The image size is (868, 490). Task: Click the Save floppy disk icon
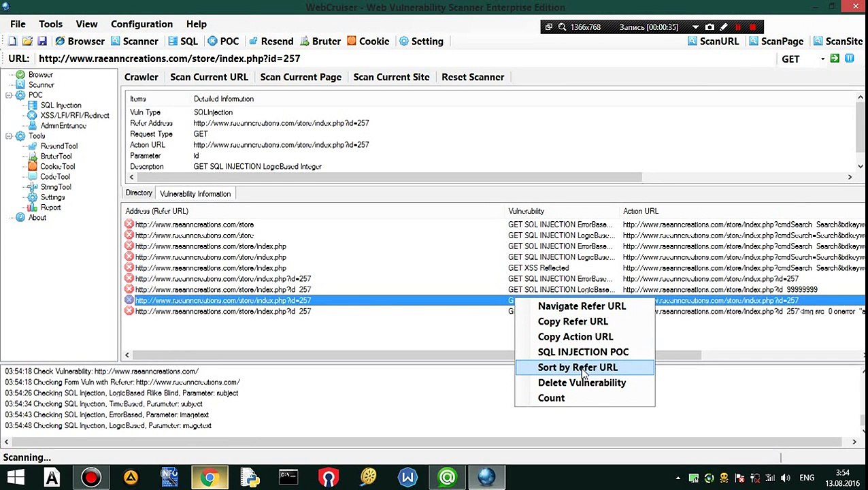tap(42, 42)
